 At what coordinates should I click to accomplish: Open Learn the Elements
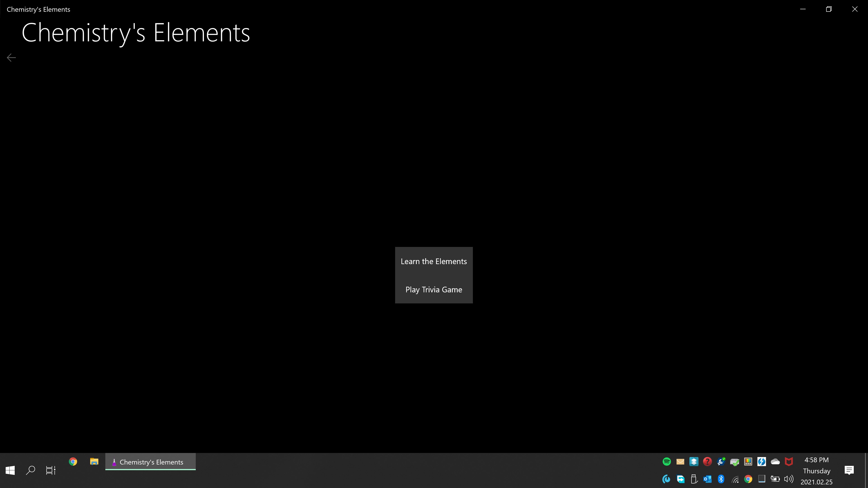(434, 261)
